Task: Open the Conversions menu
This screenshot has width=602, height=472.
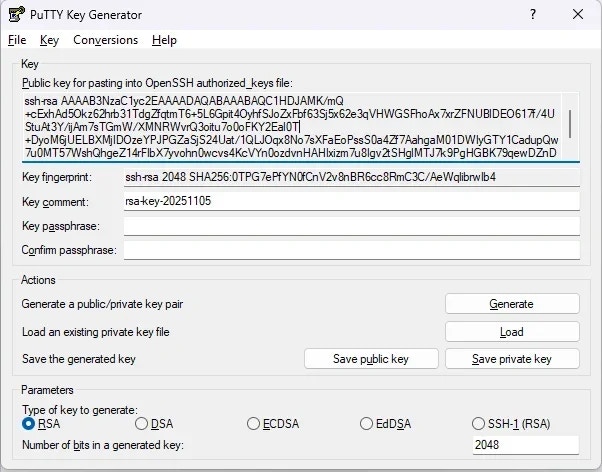Action: (x=106, y=40)
